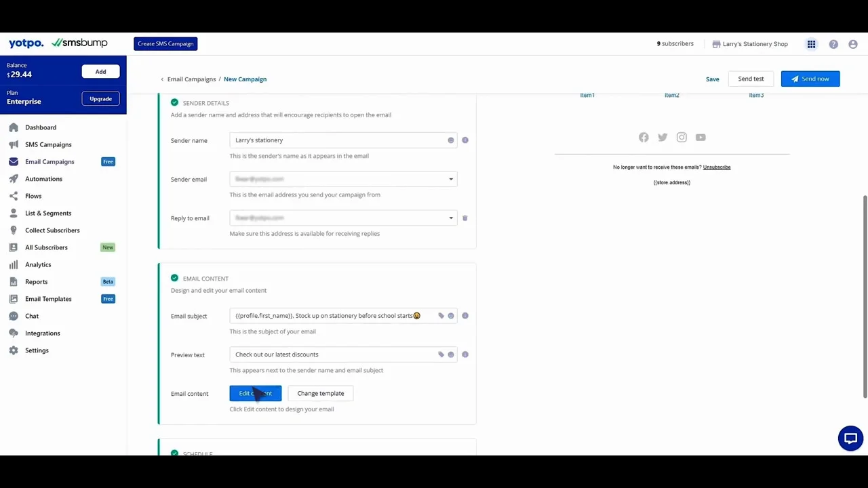Open List & Segments in the sidebar
The height and width of the screenshot is (488, 868).
48,213
